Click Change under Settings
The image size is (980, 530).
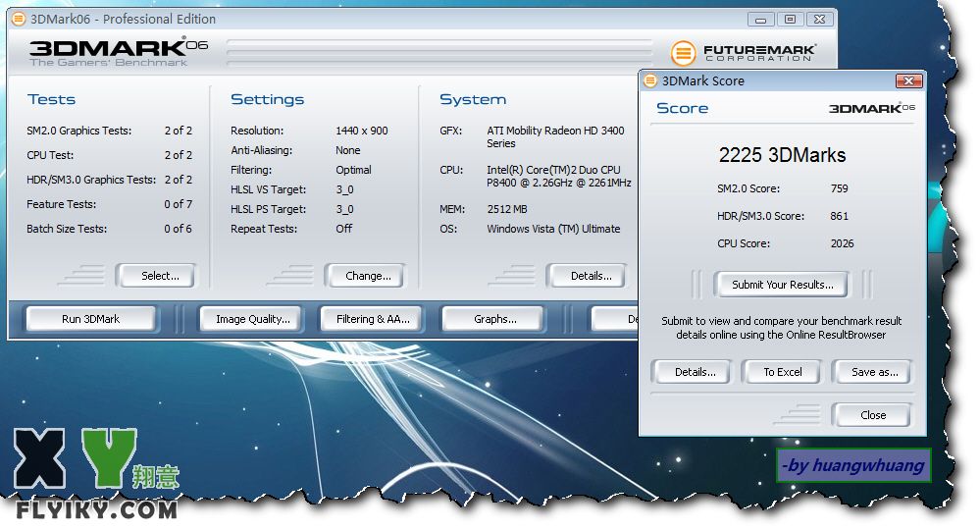pos(364,276)
